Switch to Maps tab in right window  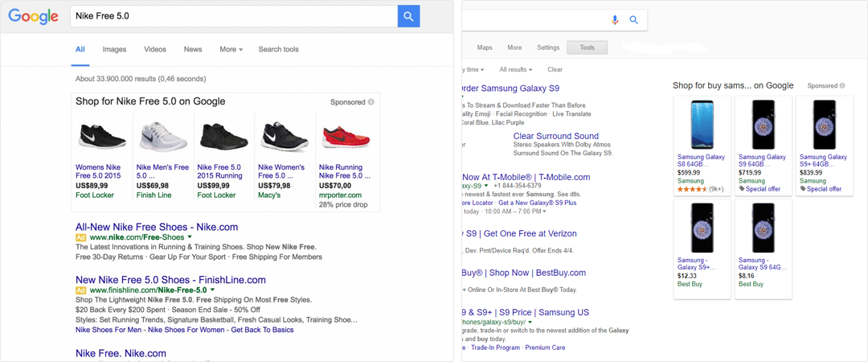[x=485, y=47]
